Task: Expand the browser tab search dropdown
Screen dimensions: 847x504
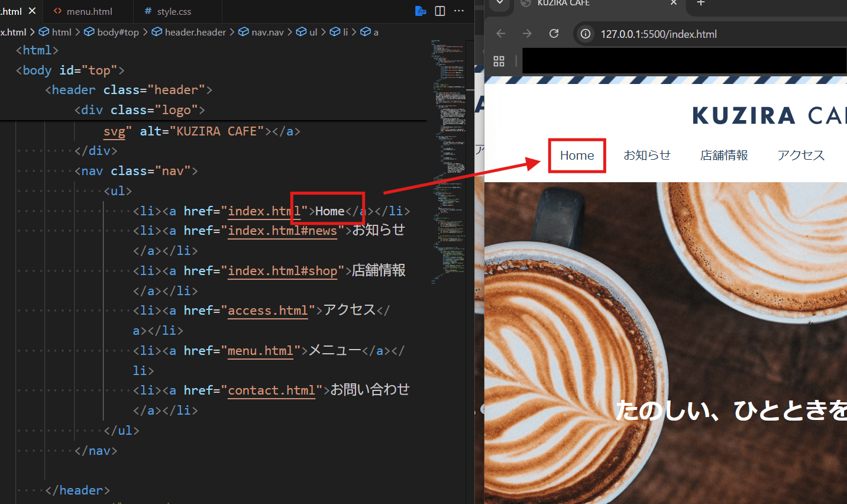Action: pyautogui.click(x=500, y=4)
